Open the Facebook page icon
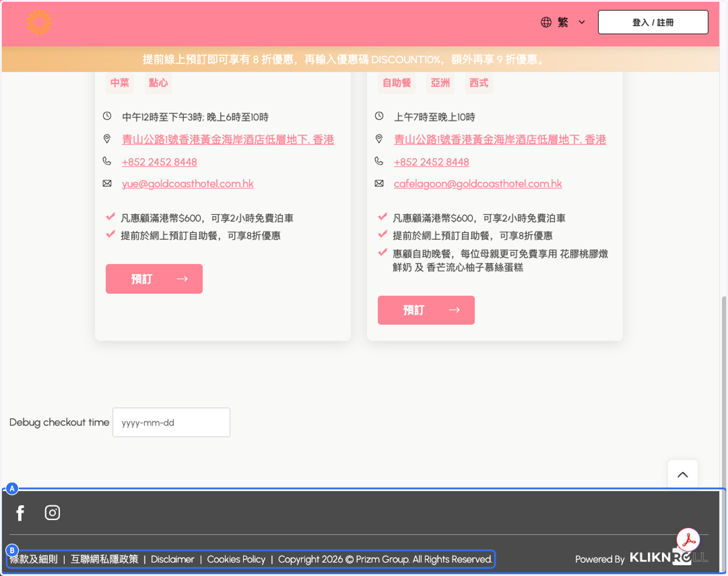 tap(20, 513)
